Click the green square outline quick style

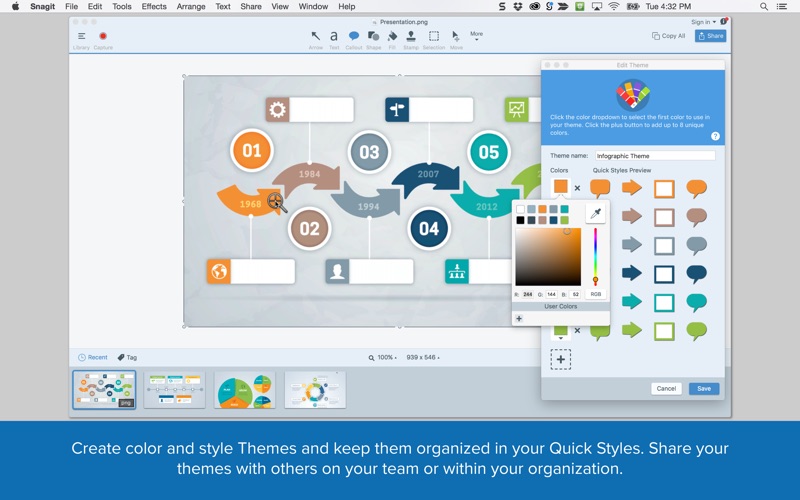point(664,331)
